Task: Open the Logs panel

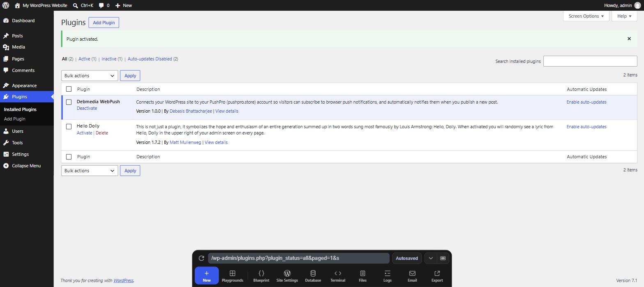Action: [x=387, y=276]
